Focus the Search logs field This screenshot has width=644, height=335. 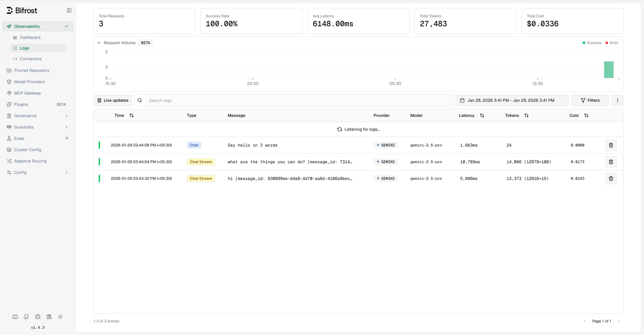tap(298, 100)
